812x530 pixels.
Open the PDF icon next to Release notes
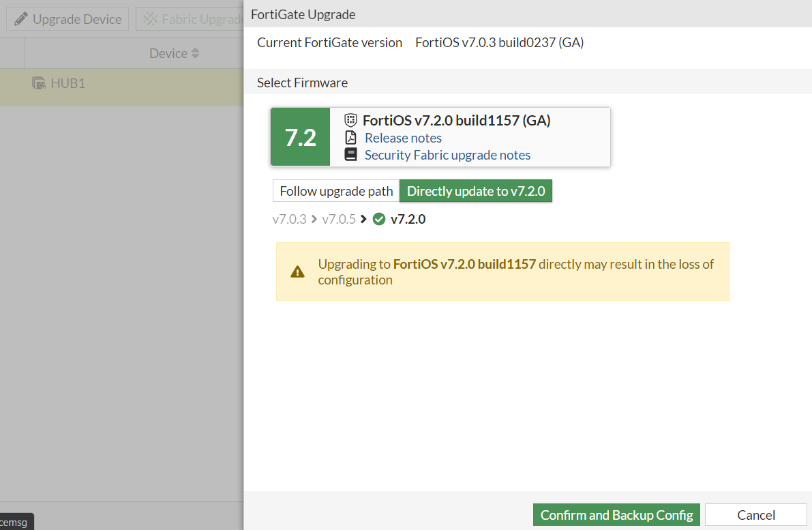(350, 137)
